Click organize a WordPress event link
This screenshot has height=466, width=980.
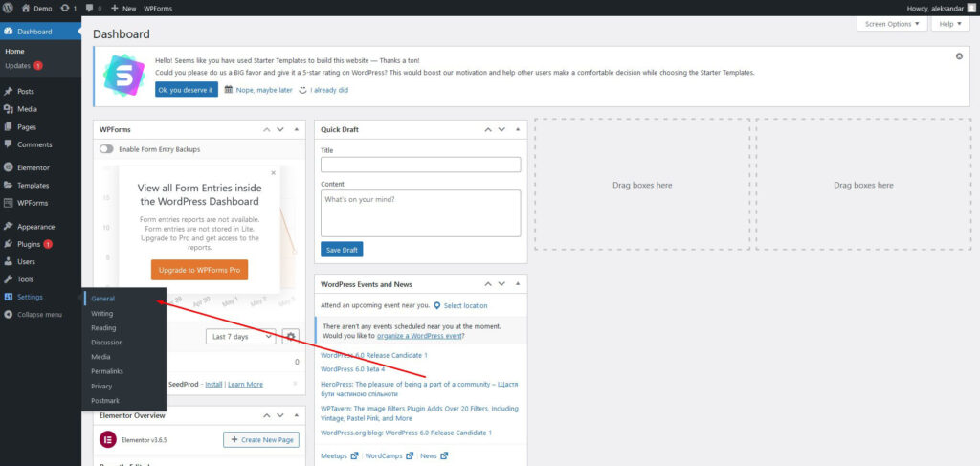419,336
